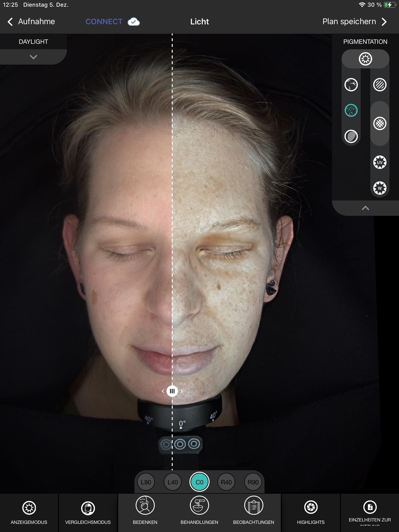Tap Plan speichern to save
This screenshot has height=532, width=399.
click(354, 22)
